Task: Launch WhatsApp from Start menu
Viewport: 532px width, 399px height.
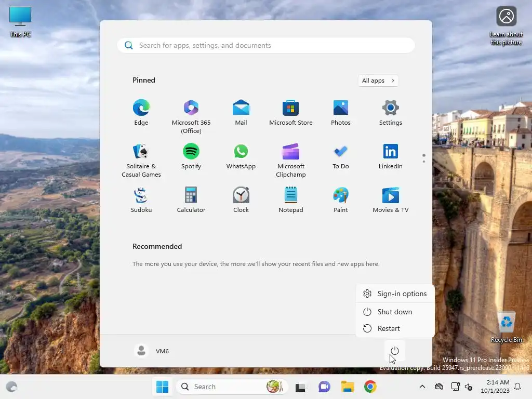Action: (x=241, y=156)
